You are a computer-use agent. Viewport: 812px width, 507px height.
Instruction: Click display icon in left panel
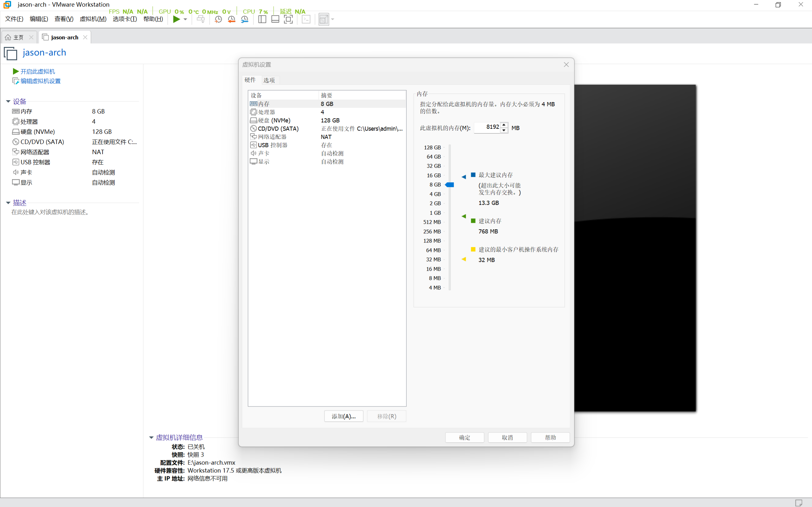[16, 182]
